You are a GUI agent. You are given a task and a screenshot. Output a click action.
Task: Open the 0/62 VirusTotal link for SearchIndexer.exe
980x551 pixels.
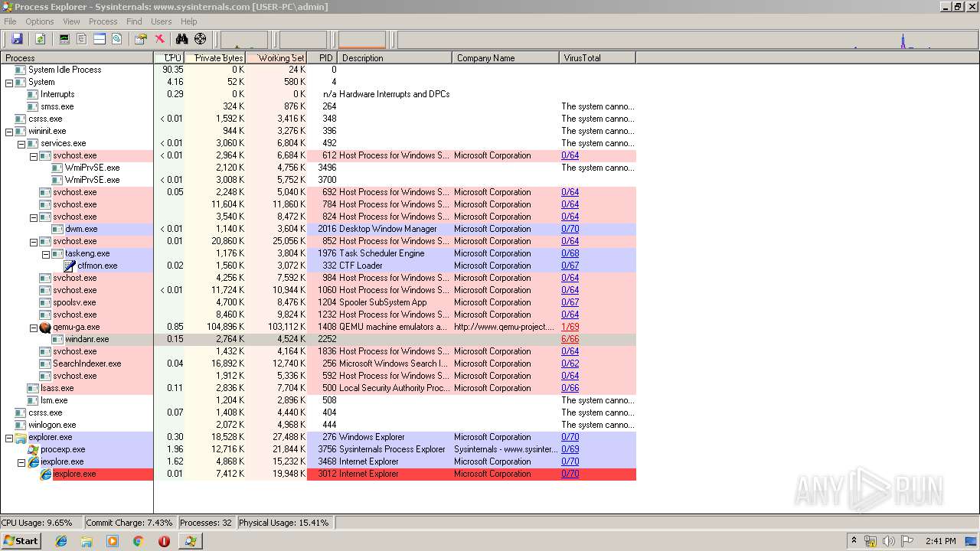(x=570, y=364)
